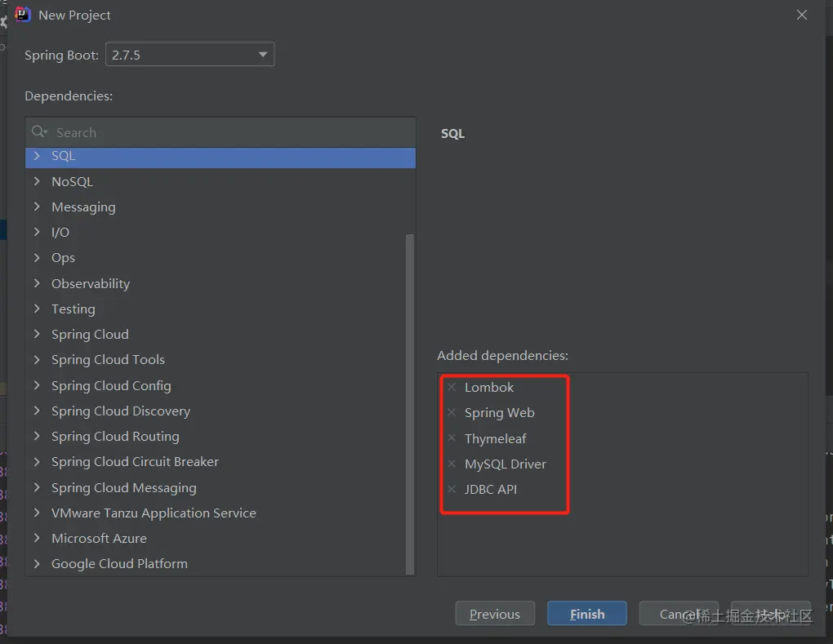Remove MySQL Driver using its X icon
Viewport: 833px width, 644px height.
(x=452, y=464)
